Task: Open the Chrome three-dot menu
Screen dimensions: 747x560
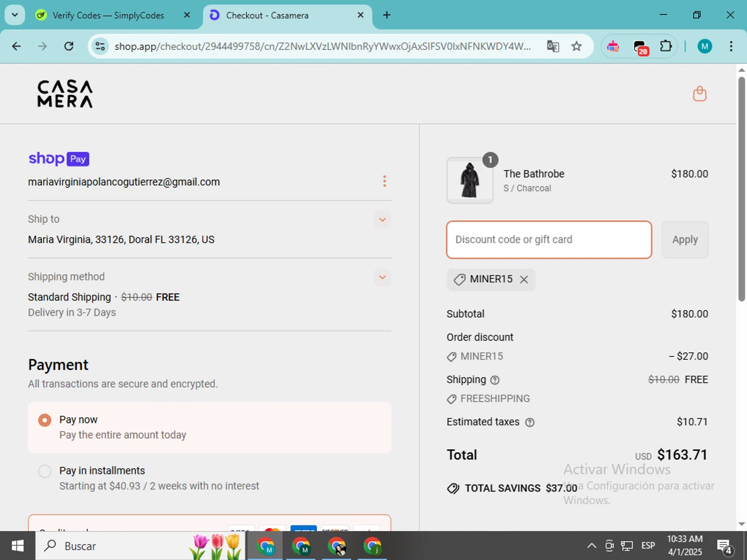Action: coord(731,46)
